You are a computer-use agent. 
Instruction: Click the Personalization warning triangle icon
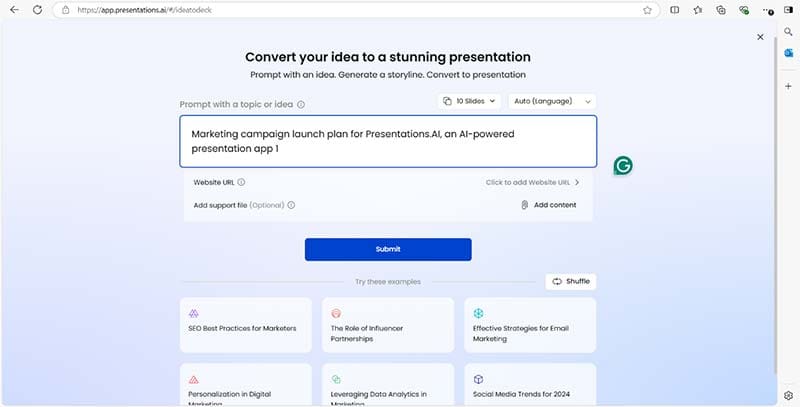(x=193, y=379)
